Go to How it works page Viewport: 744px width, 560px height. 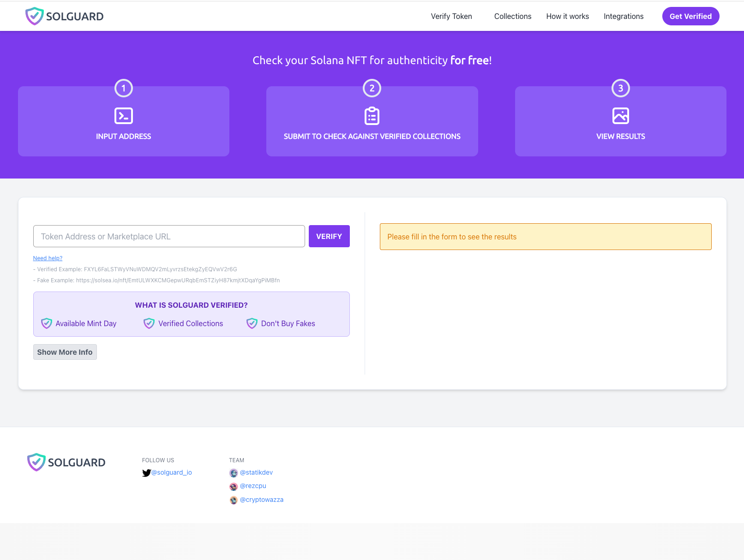(568, 16)
